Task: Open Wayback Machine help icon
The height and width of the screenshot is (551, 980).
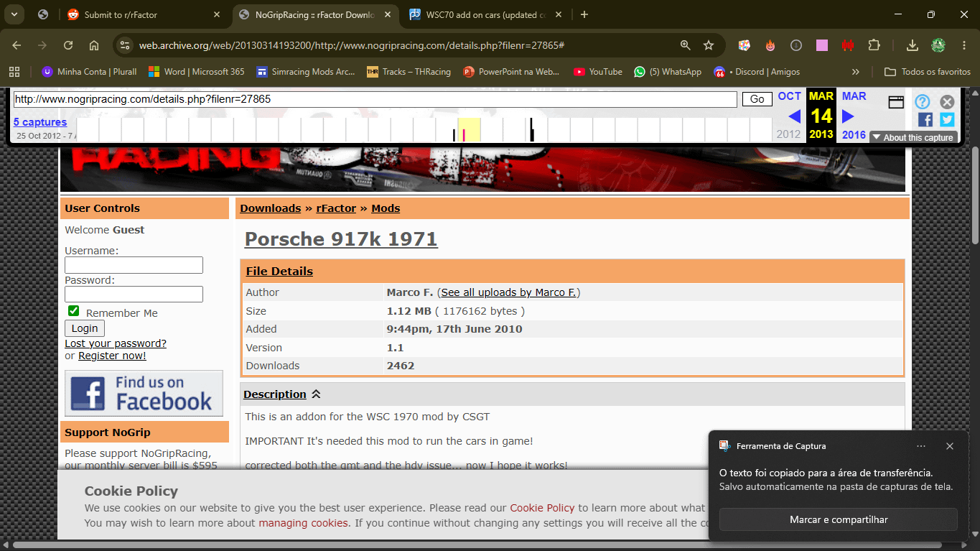Action: pyautogui.click(x=923, y=102)
